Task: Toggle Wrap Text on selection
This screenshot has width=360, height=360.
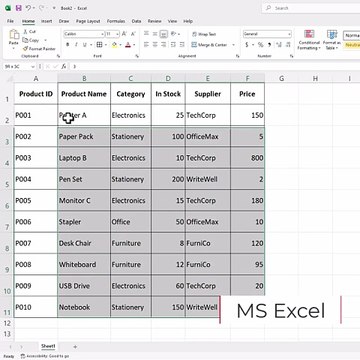Action: click(x=204, y=34)
